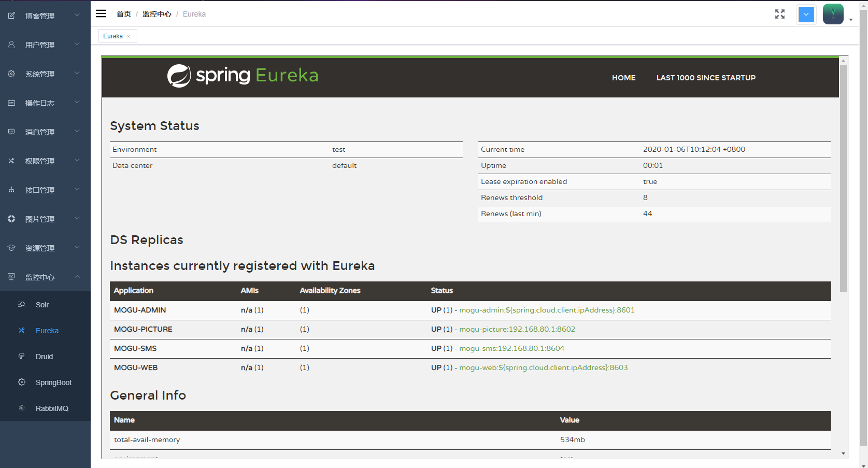The height and width of the screenshot is (468, 868).
Task: Click the 图片管理 icon
Action: pos(11,219)
